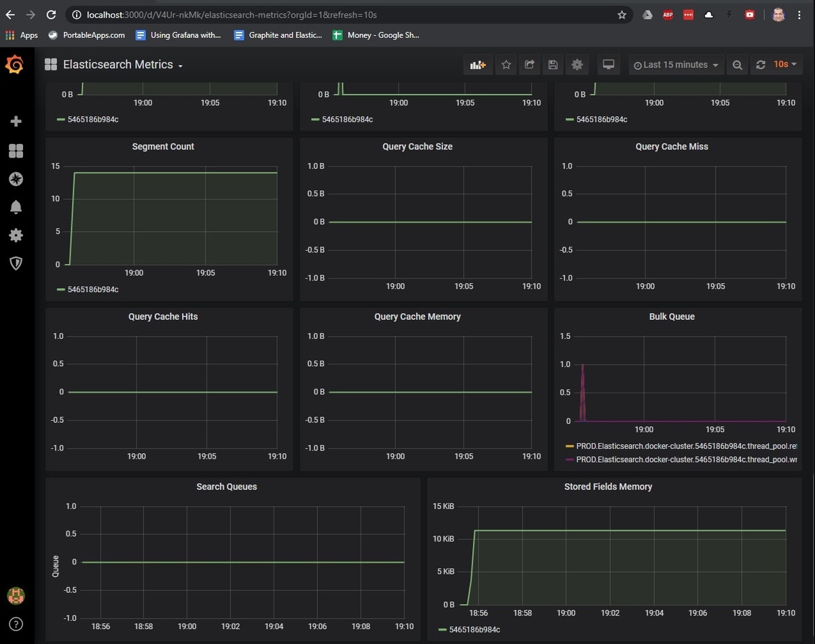Open Chrome three-dot menu

[x=799, y=14]
